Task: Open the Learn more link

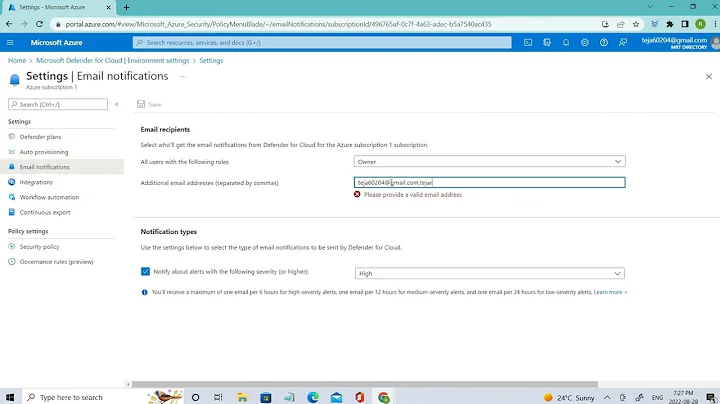Action: coord(610,292)
